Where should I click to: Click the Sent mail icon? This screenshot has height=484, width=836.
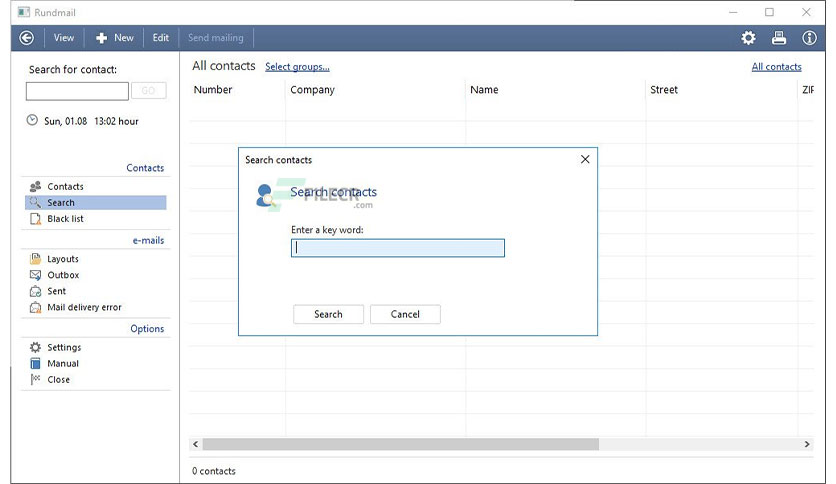pos(35,291)
